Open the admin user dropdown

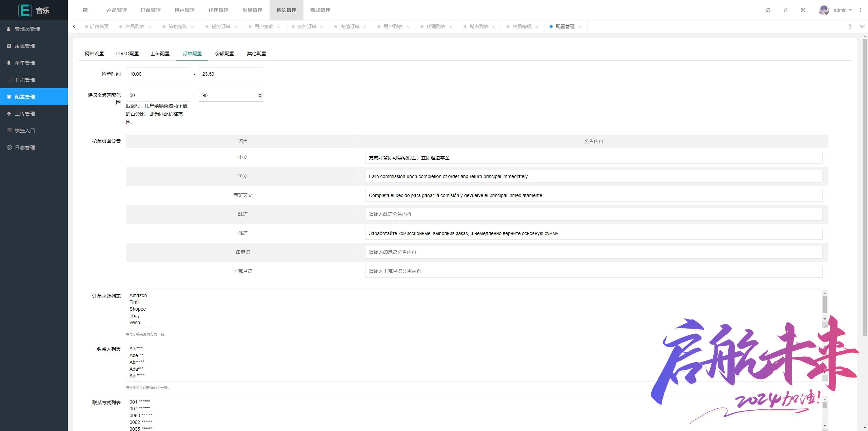click(x=843, y=10)
